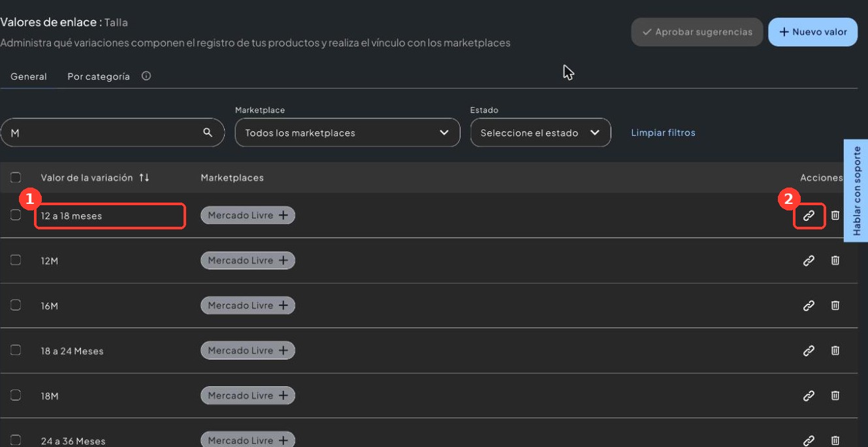Sort by Valor de la variación arrows

(x=144, y=178)
